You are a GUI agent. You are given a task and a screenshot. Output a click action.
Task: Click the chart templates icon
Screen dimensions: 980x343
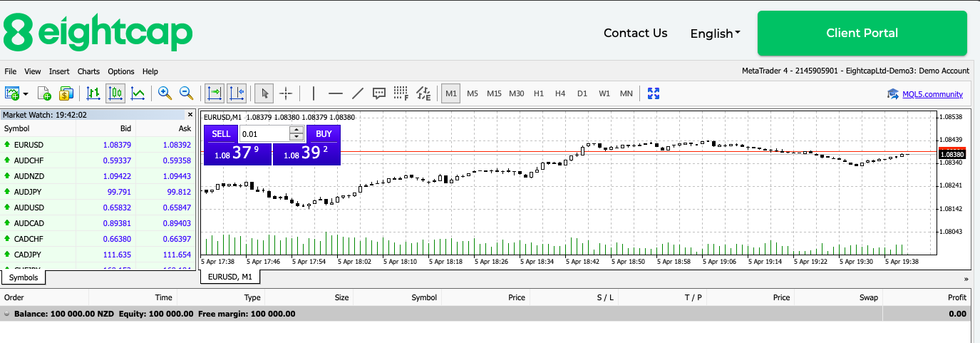44,93
